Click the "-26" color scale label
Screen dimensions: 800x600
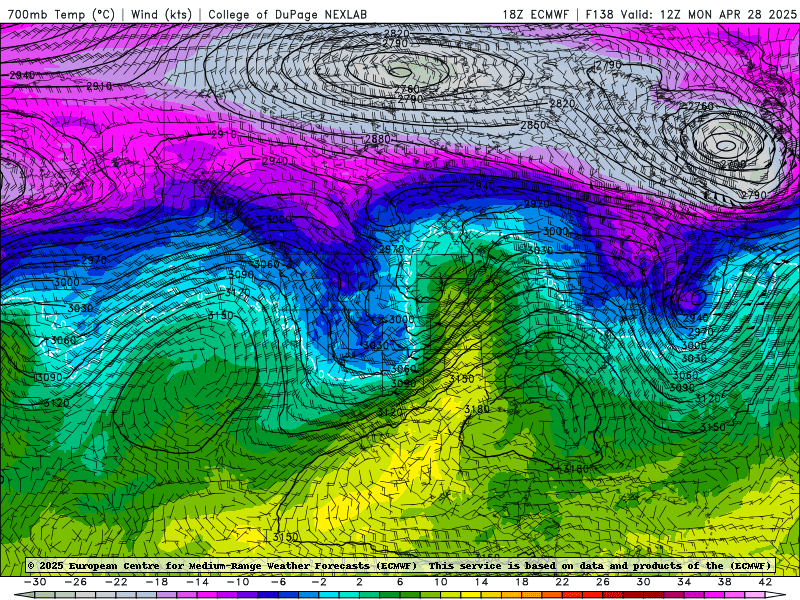coord(76,582)
